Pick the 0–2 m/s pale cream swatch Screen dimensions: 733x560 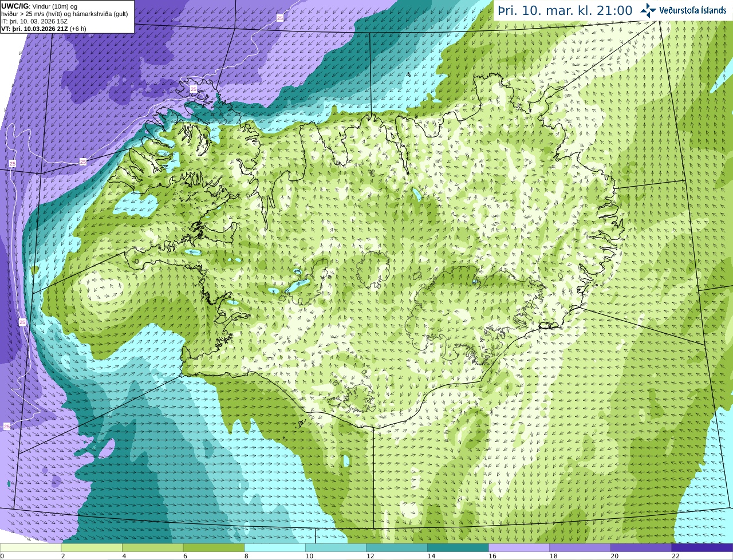30,547
